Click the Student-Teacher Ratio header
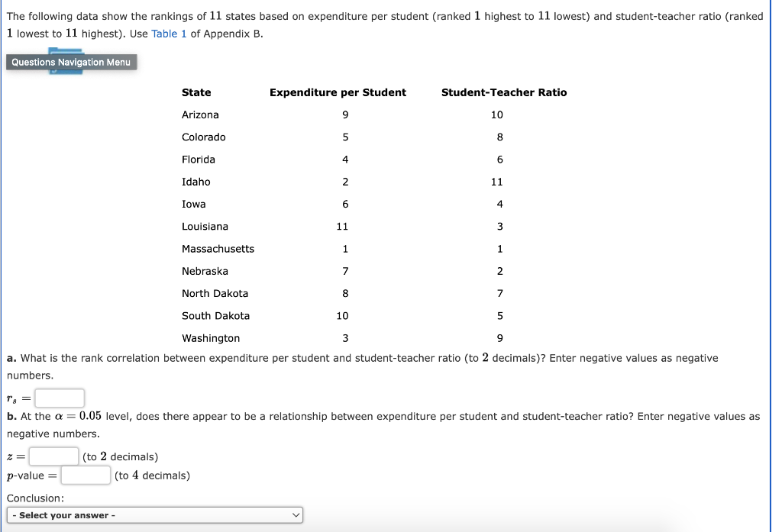 pyautogui.click(x=503, y=92)
